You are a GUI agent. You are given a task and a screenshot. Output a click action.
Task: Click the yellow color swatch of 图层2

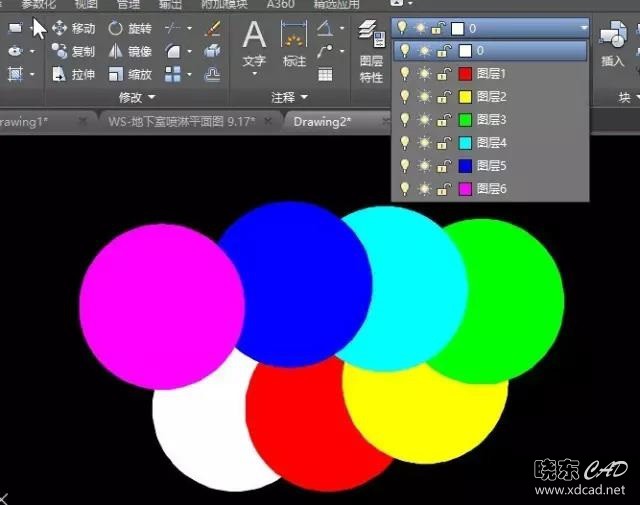[x=464, y=96]
